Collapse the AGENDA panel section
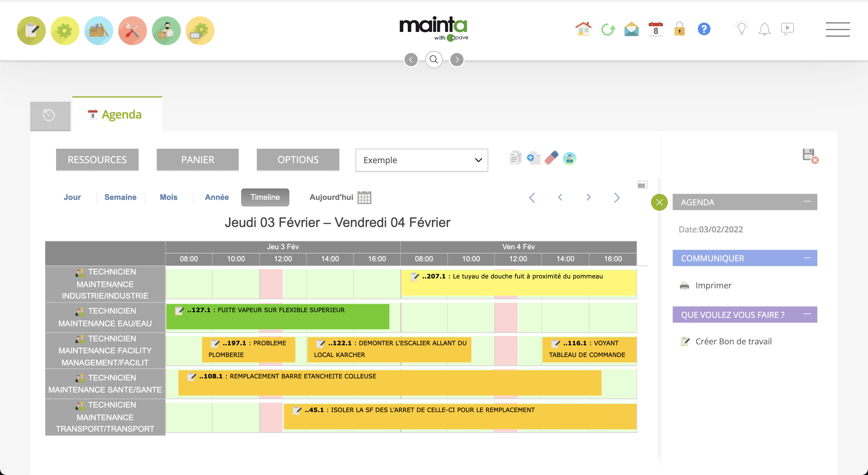The height and width of the screenshot is (475, 868). point(807,202)
